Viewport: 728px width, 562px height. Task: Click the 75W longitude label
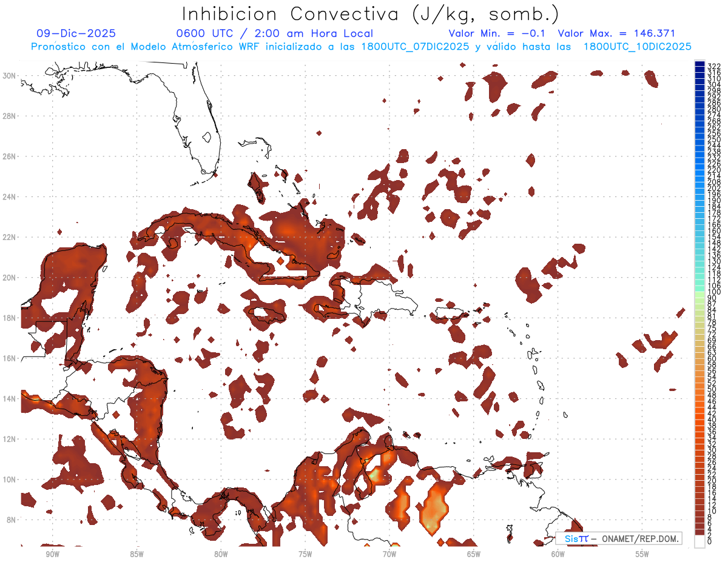[305, 554]
